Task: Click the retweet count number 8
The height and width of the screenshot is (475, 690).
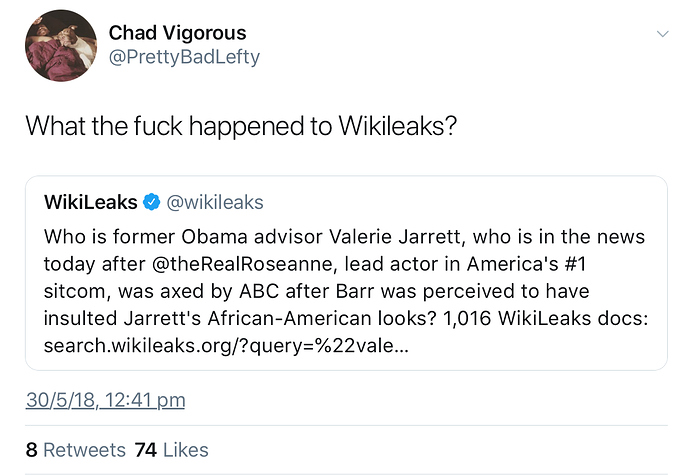Action: (31, 450)
